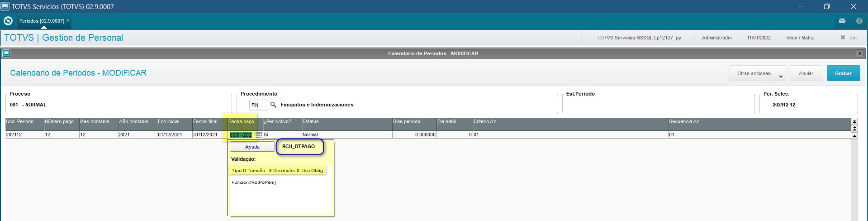Click Tipo D Tamaño 8 validation line
The image size is (868, 221).
pyautogui.click(x=277, y=171)
